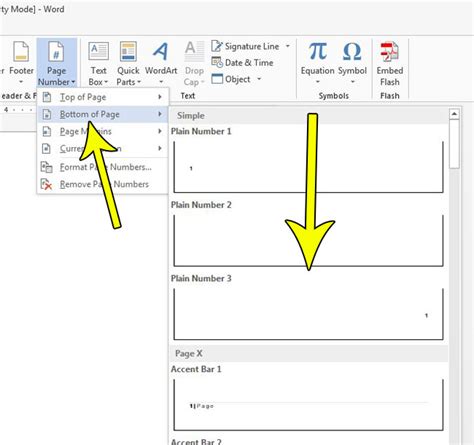Image resolution: width=474 pixels, height=445 pixels.
Task: Open the Quick Parts icon
Action: (x=128, y=51)
